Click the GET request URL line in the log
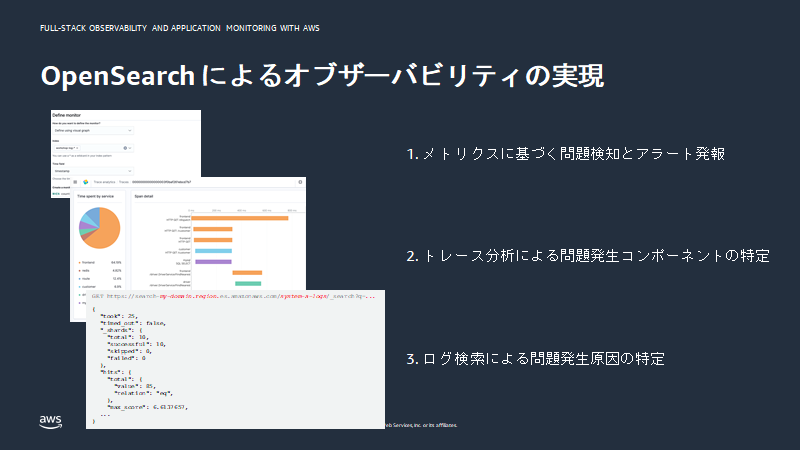This screenshot has height=450, width=800. pyautogui.click(x=234, y=296)
